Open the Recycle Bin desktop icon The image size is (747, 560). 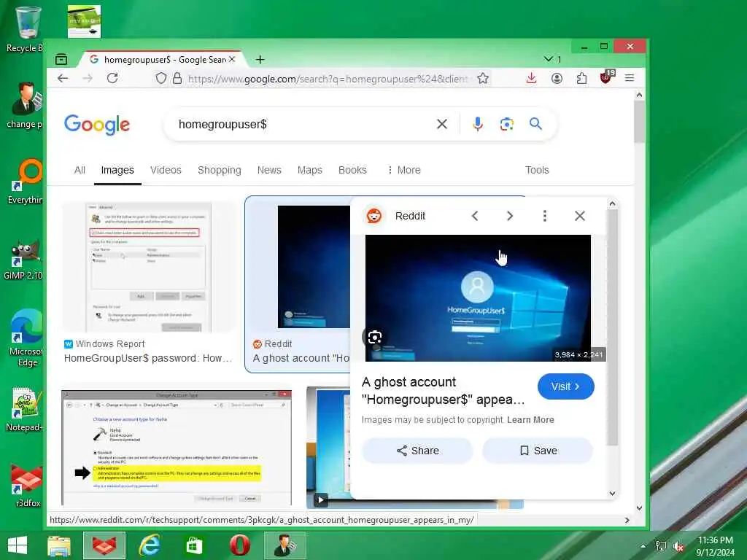click(x=27, y=28)
